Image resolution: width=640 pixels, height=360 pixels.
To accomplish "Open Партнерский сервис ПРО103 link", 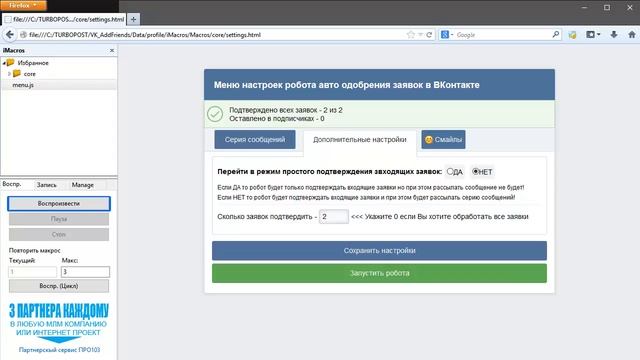I will point(59,350).
